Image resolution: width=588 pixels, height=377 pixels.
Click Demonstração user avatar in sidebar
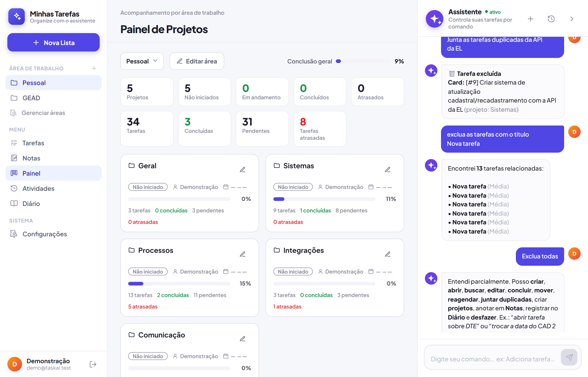click(x=15, y=364)
